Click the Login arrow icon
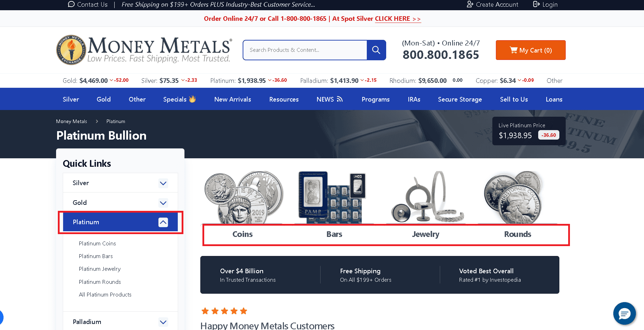644x330 pixels. click(x=536, y=4)
